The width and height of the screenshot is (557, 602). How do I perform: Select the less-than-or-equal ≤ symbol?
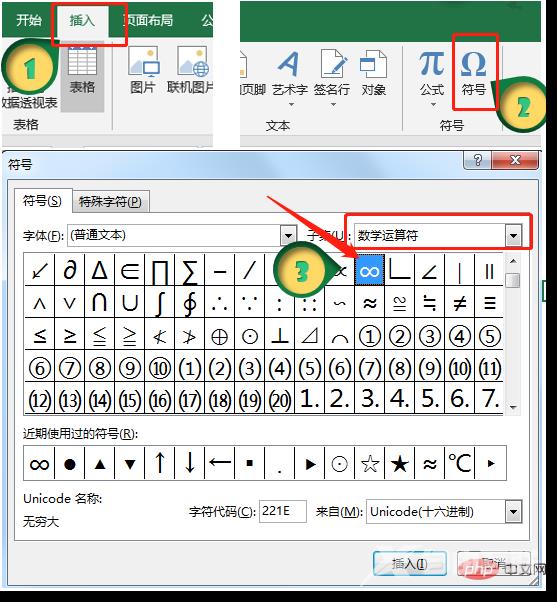40,335
